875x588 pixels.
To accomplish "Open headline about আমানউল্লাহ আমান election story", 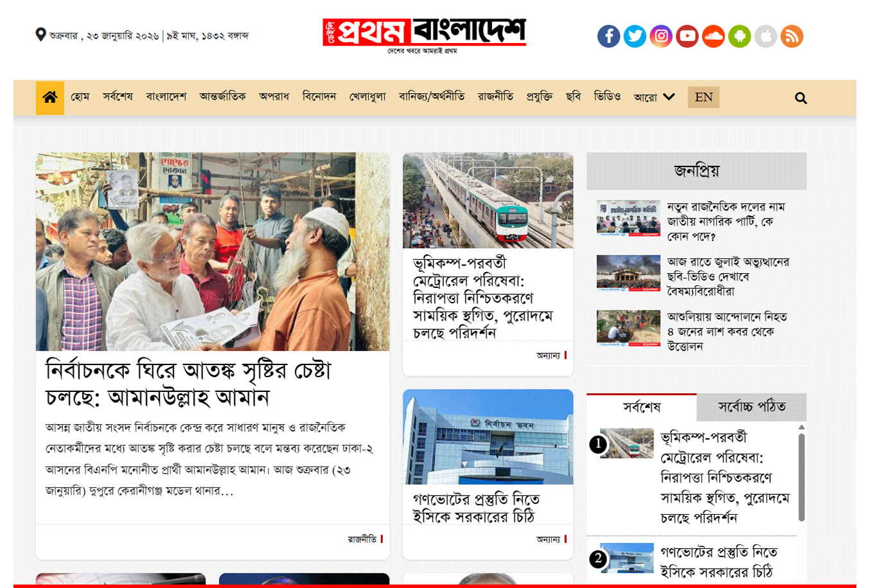I will pyautogui.click(x=189, y=384).
